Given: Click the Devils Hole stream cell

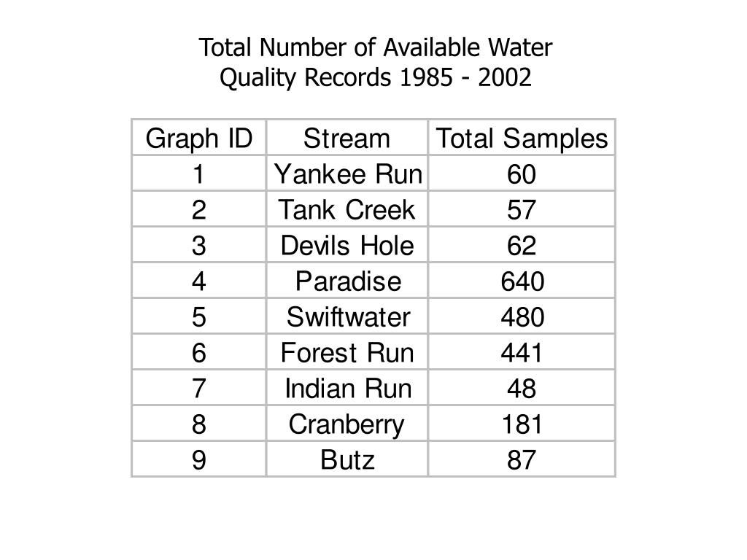Looking at the screenshot, I should pyautogui.click(x=347, y=245).
